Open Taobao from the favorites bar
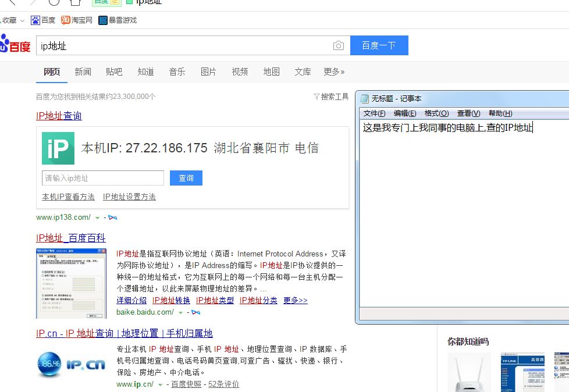The width and height of the screenshot is (569, 392). [x=76, y=19]
